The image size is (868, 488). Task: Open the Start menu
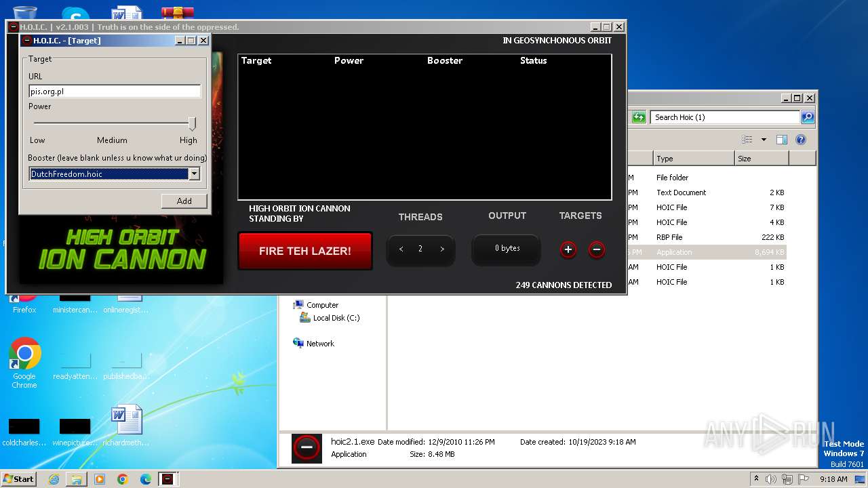tap(18, 479)
